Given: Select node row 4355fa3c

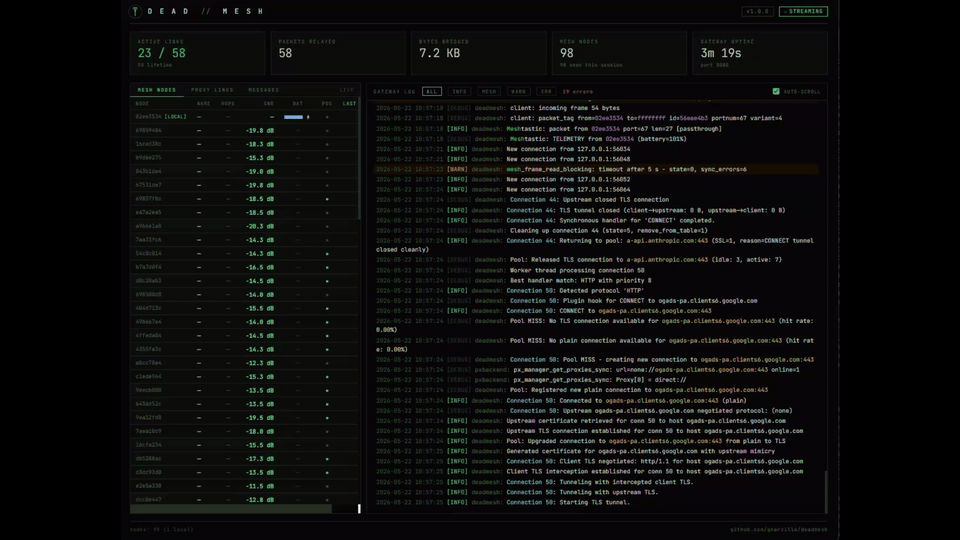Looking at the screenshot, I should tap(244, 349).
